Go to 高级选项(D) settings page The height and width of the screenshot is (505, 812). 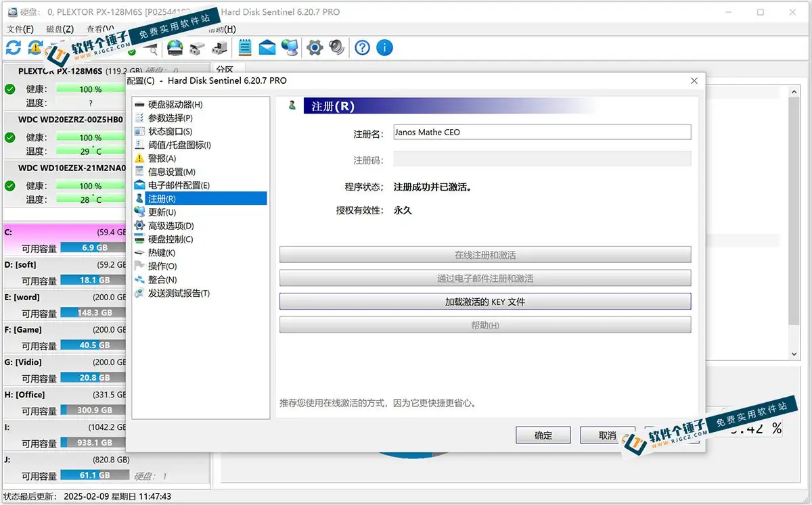pos(171,226)
